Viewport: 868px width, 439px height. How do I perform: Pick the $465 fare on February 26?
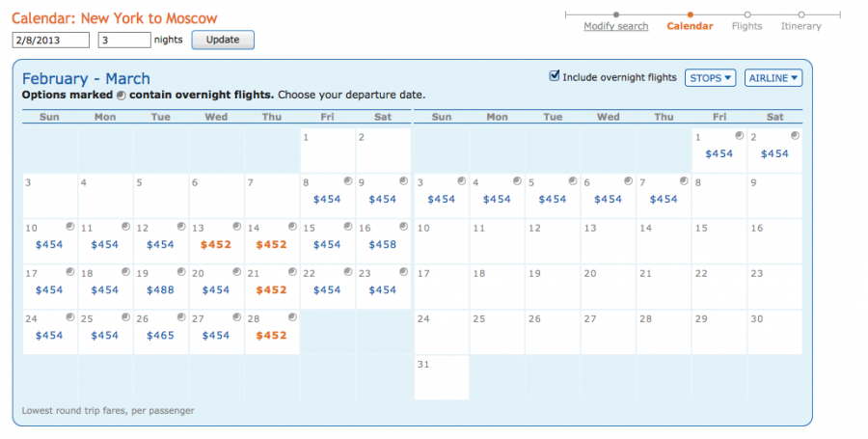(x=160, y=336)
